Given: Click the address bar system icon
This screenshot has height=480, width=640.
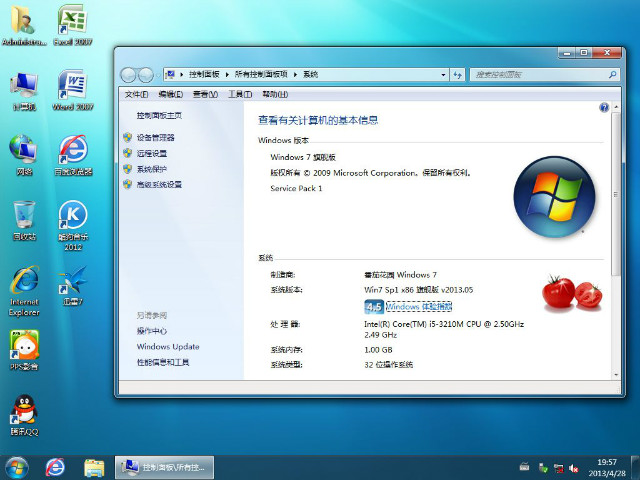Looking at the screenshot, I should point(171,74).
